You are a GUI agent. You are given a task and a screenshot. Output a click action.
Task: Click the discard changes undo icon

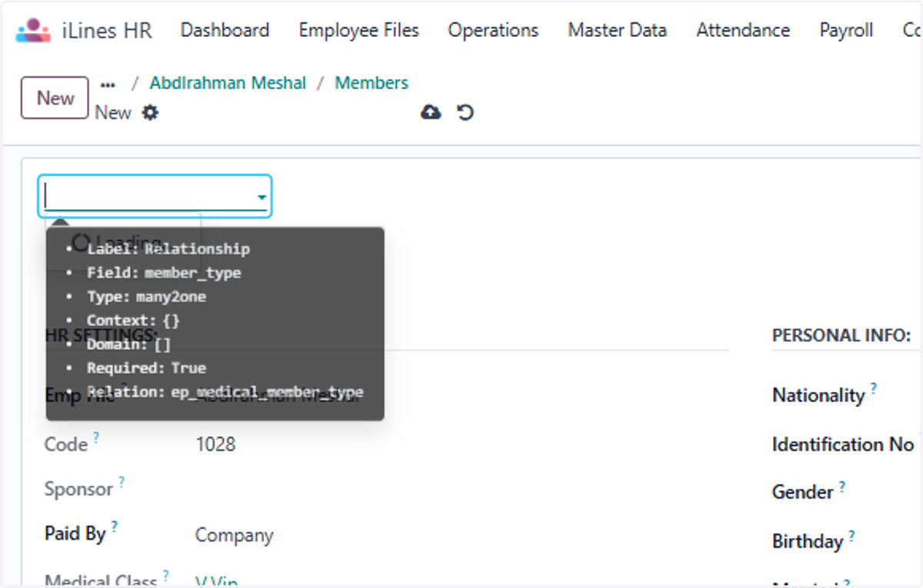[465, 113]
